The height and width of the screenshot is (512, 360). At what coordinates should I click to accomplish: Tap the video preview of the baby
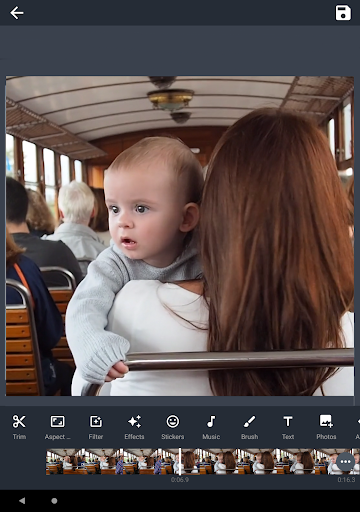[x=180, y=236]
